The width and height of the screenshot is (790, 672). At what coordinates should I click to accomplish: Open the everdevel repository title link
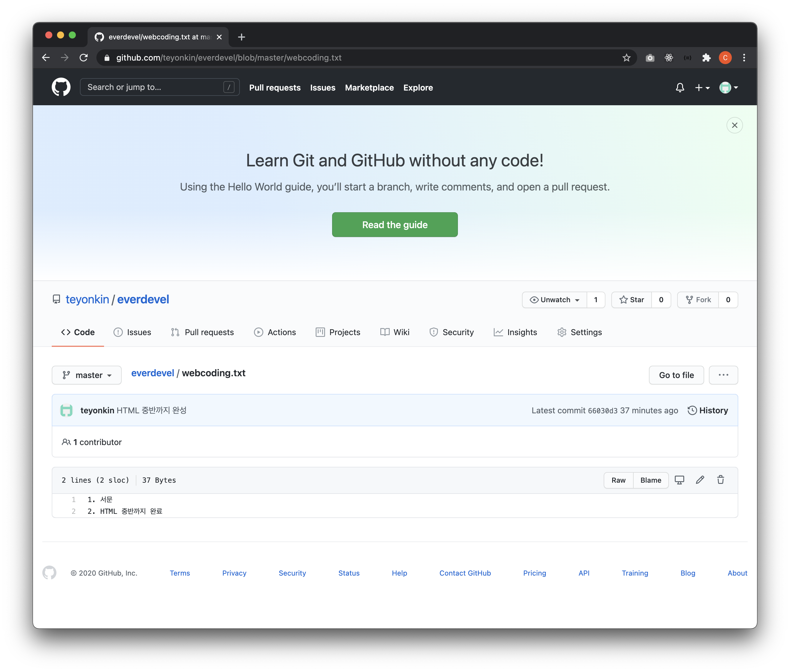(x=143, y=300)
